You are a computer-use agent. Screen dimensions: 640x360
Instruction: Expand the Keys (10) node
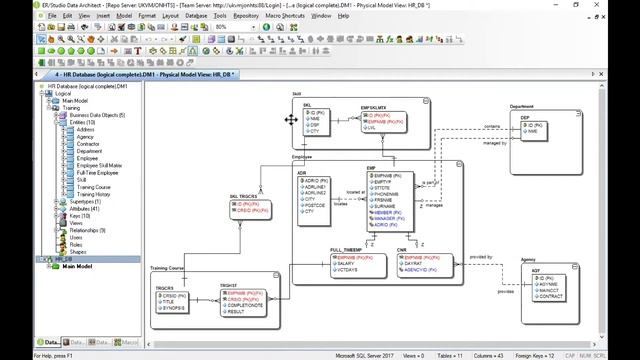(x=56, y=216)
